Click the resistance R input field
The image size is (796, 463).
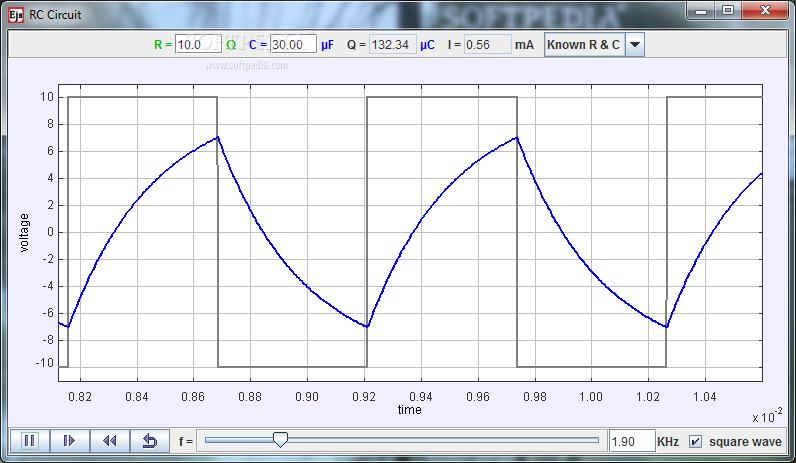198,45
